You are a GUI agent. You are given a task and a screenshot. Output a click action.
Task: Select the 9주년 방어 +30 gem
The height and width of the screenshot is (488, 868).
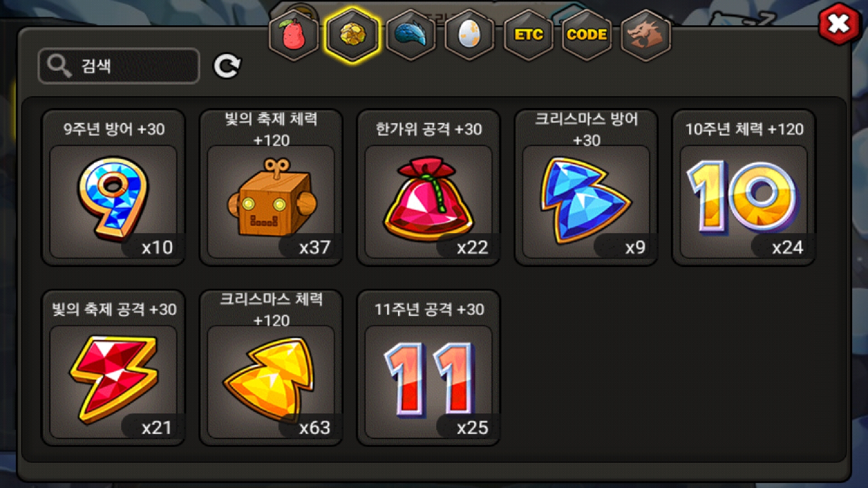click(x=113, y=188)
